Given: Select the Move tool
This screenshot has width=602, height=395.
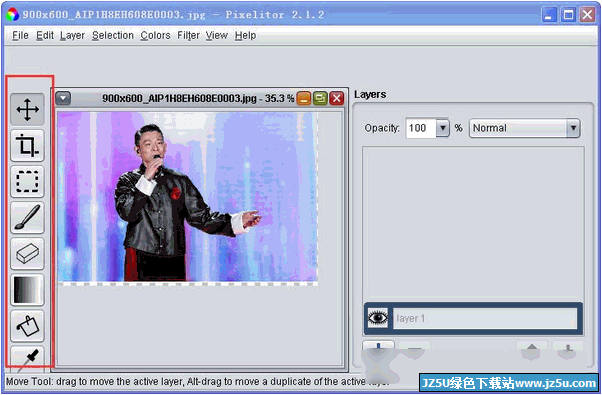Looking at the screenshot, I should tap(27, 109).
